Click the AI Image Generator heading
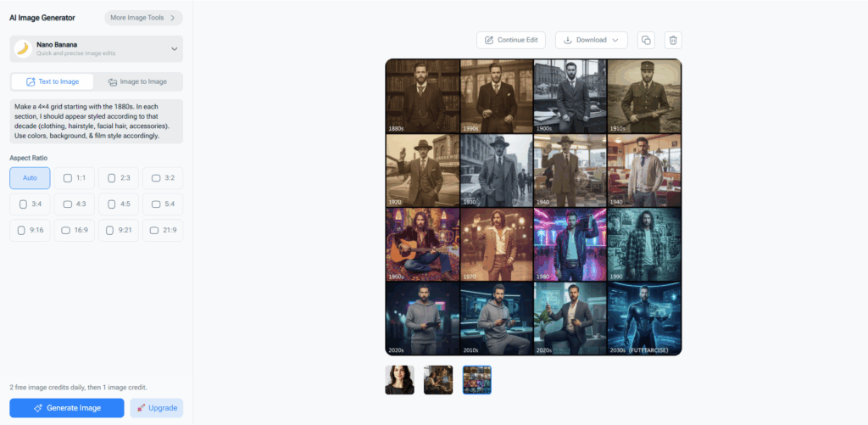 [42, 18]
